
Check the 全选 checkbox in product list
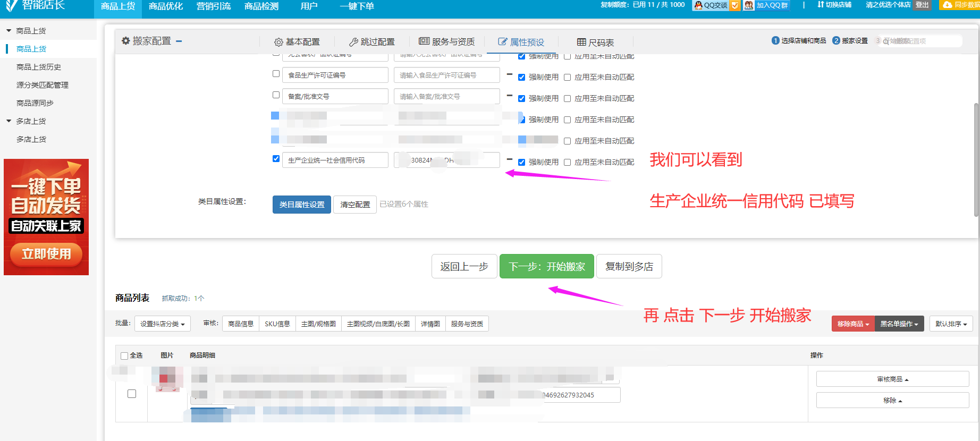[124, 356]
